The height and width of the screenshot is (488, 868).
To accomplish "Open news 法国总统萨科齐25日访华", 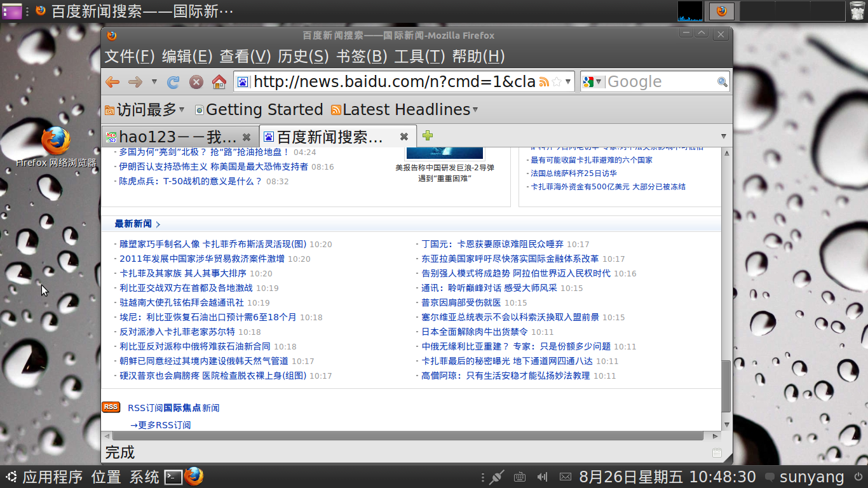I will coord(574,173).
